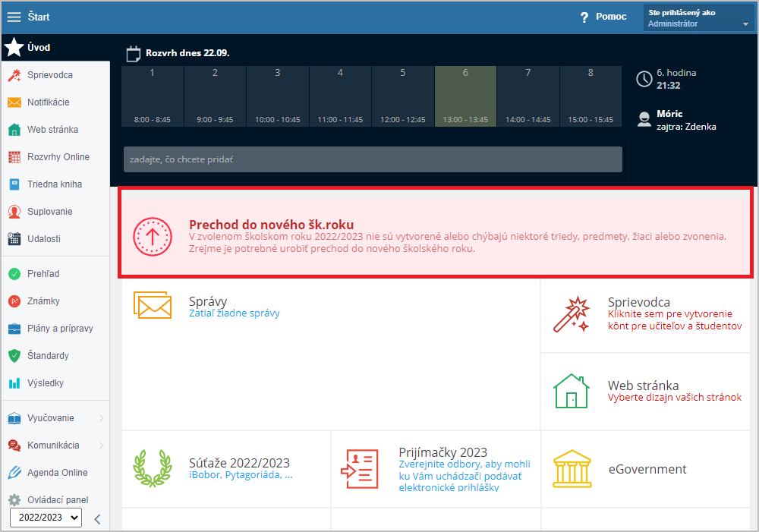Click the Plány a prípravy briefcase icon
Screen dimensions: 759x532
click(x=14, y=329)
